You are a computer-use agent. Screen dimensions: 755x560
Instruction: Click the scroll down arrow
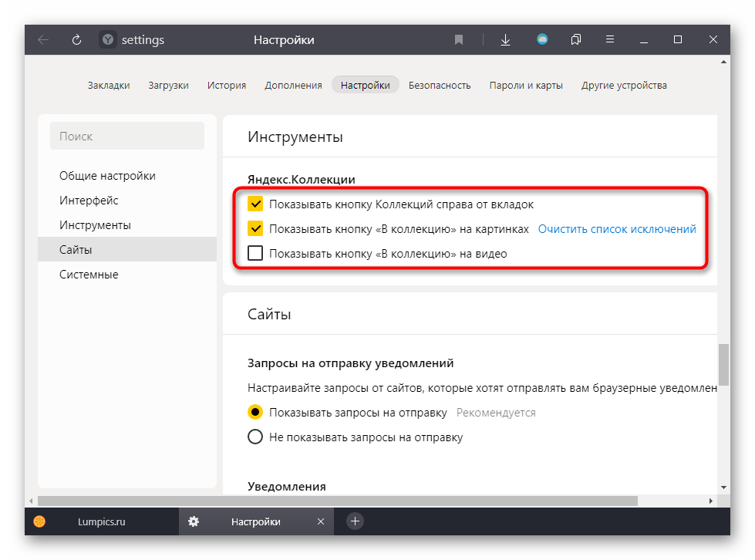(x=723, y=487)
